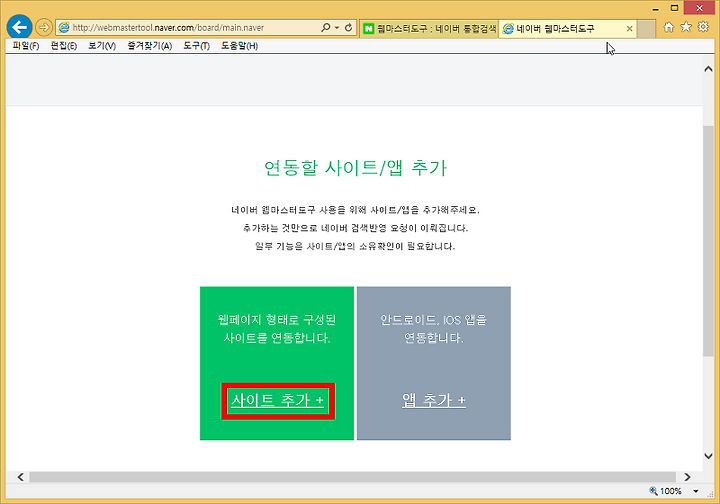Viewport: 720px width, 504px height.
Task: Open the 보기(V) menu
Action: coord(102,46)
